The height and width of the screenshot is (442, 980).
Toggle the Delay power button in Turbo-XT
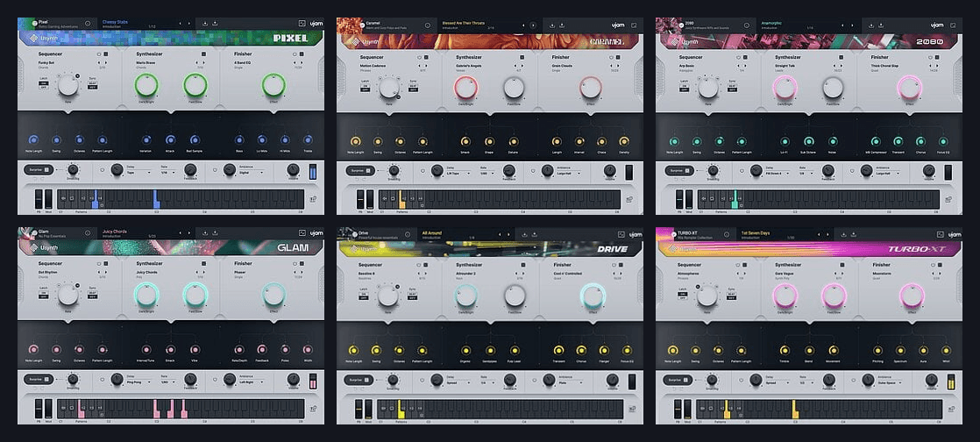tap(742, 379)
